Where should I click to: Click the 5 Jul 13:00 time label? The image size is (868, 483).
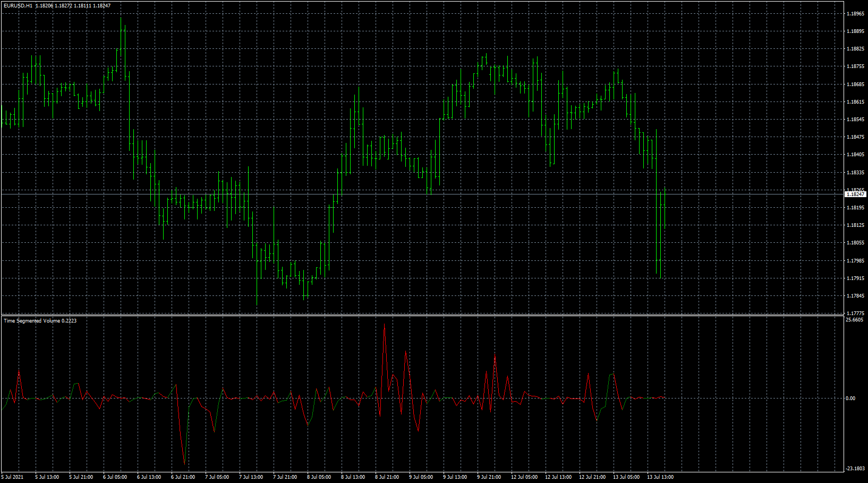[47, 477]
